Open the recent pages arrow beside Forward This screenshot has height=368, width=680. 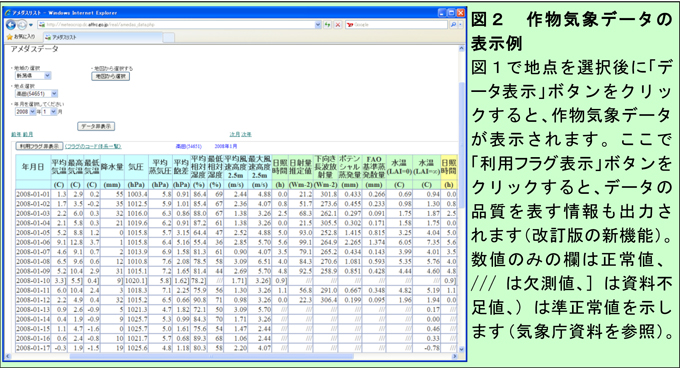tap(31, 25)
